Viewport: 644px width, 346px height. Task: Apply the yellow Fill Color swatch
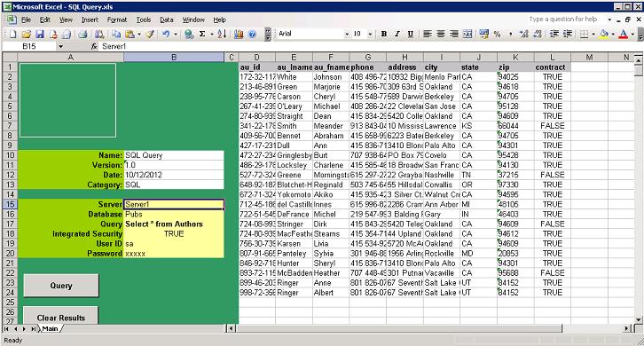tap(604, 34)
